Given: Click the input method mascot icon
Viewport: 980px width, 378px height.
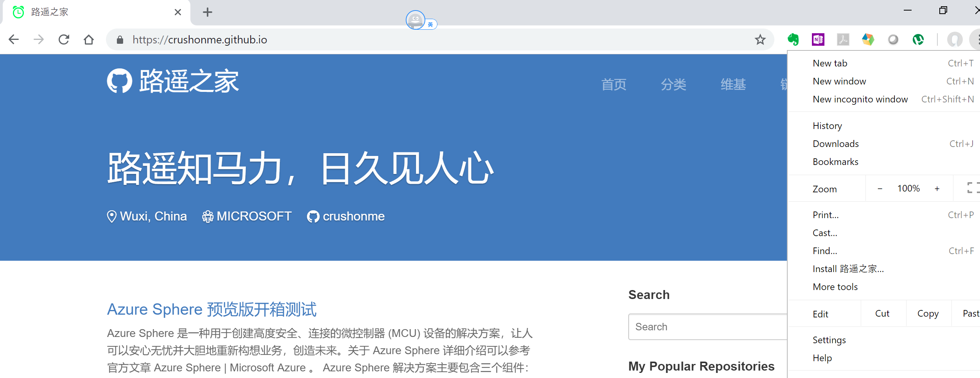Looking at the screenshot, I should (415, 20).
